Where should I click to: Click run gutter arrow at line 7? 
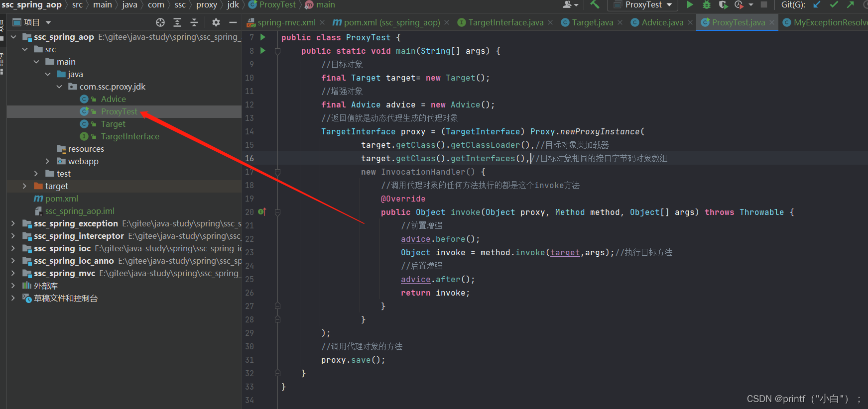click(x=263, y=37)
